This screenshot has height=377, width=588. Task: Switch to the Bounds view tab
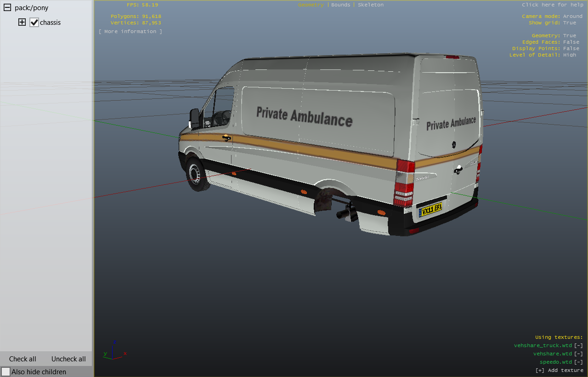tap(340, 5)
